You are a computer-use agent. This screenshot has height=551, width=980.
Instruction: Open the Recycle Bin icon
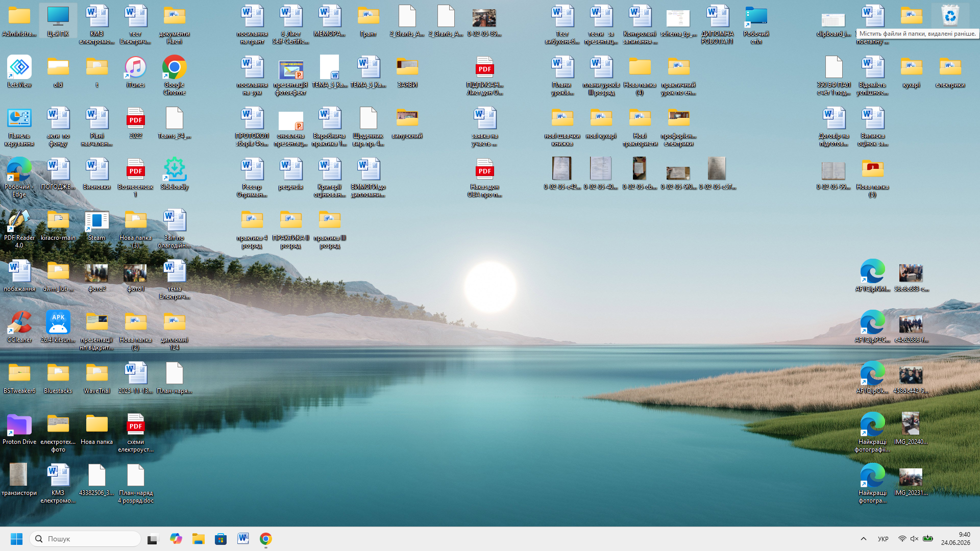950,17
